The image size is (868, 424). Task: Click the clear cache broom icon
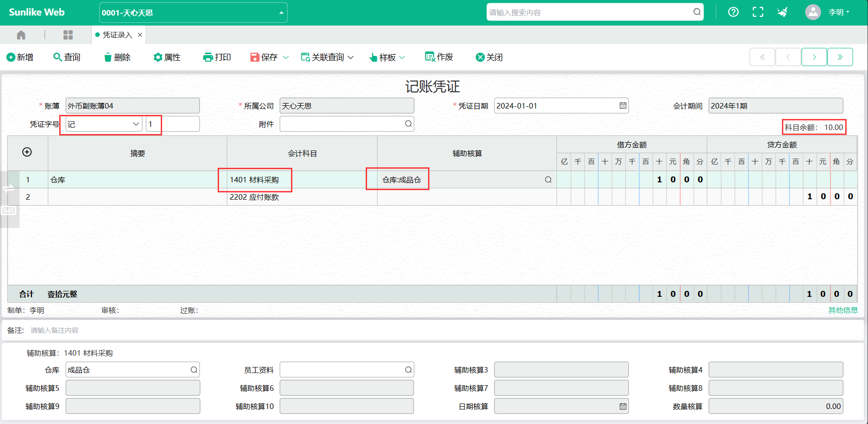tap(782, 12)
